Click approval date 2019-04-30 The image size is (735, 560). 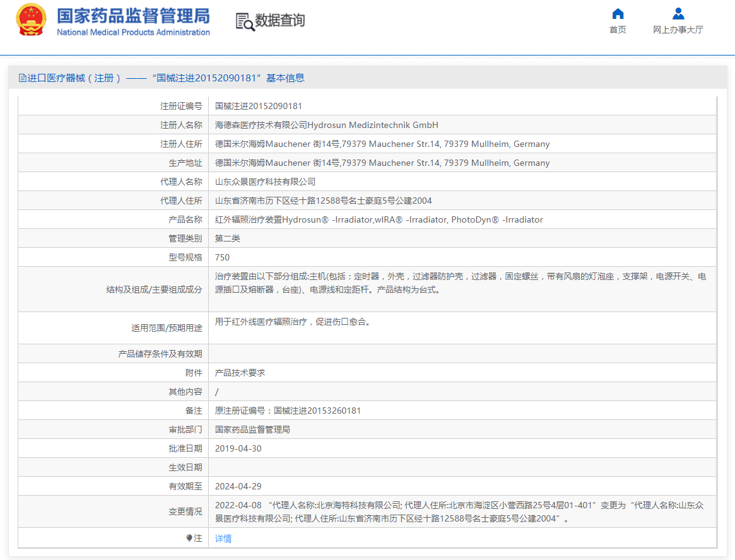pos(238,448)
